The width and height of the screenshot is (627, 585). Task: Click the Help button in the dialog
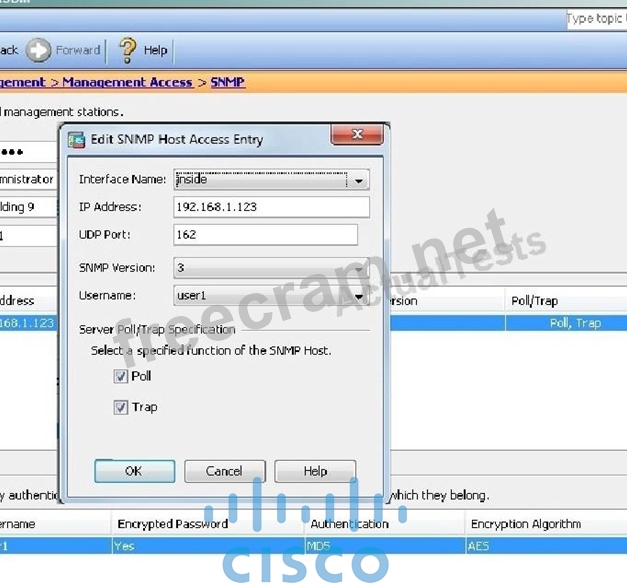pos(315,471)
